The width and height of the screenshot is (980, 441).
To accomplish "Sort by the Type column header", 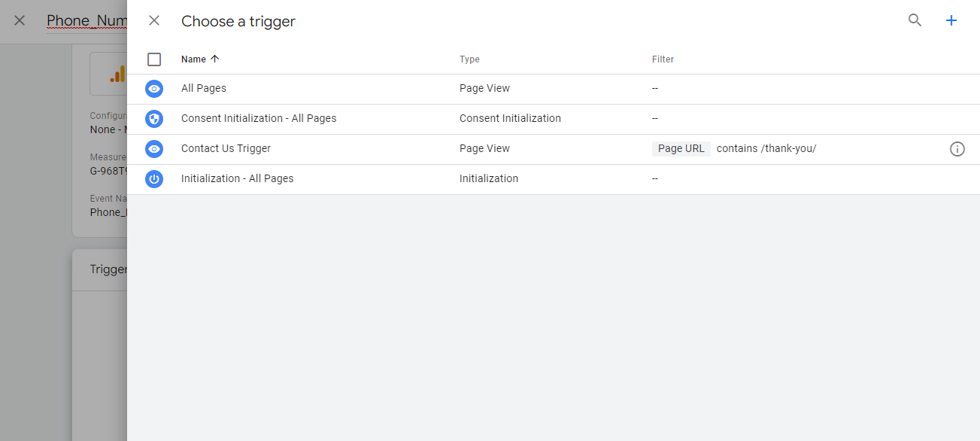I will pyautogui.click(x=469, y=59).
